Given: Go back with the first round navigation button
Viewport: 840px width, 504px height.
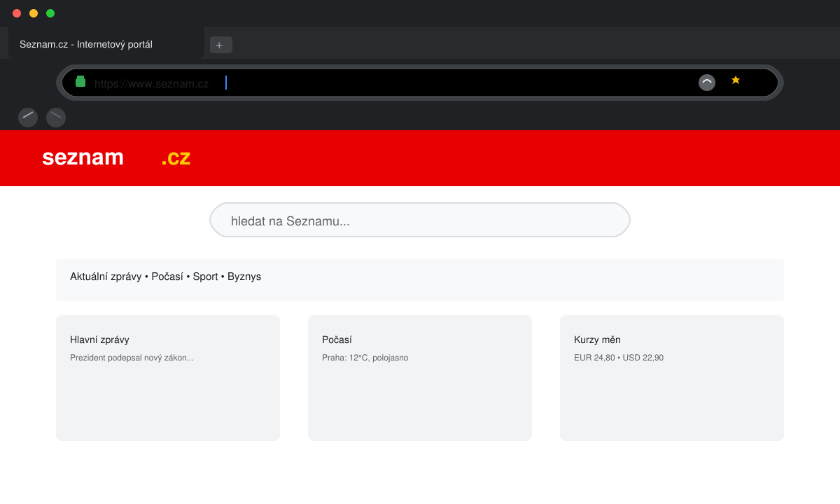Looking at the screenshot, I should (28, 118).
